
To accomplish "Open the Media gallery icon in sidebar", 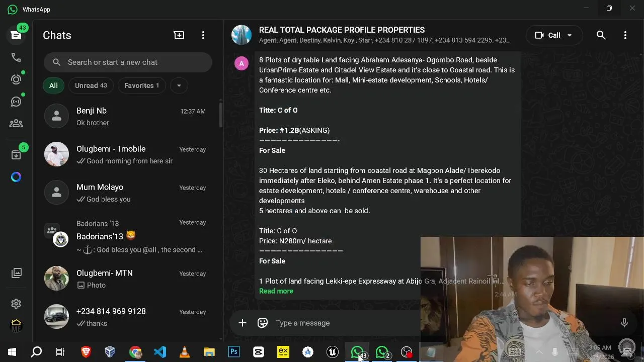I will coord(17,273).
